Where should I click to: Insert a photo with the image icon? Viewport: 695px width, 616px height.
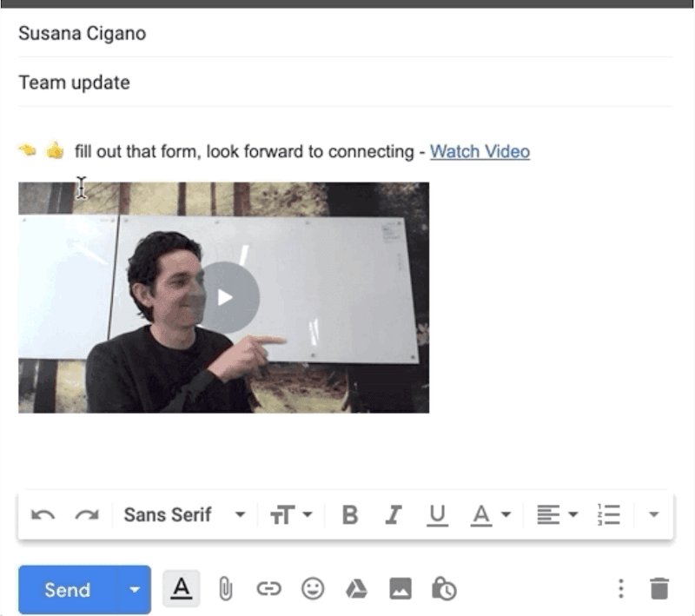[x=400, y=589]
